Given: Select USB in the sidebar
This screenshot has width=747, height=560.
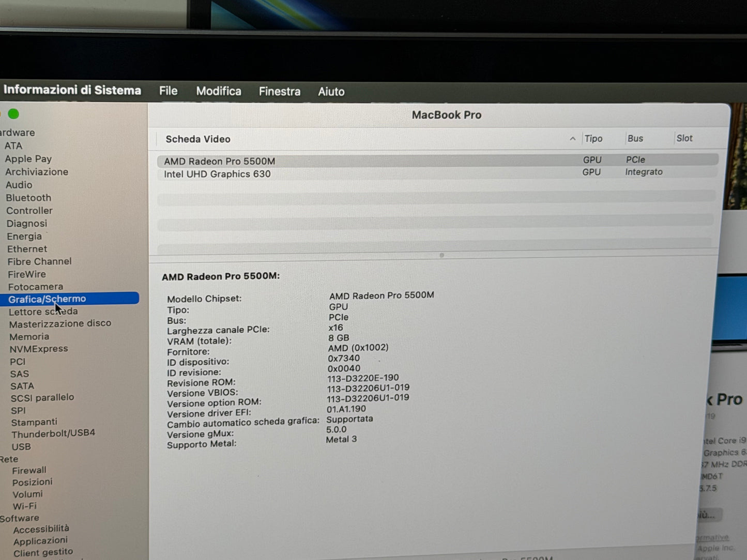Looking at the screenshot, I should (21, 447).
